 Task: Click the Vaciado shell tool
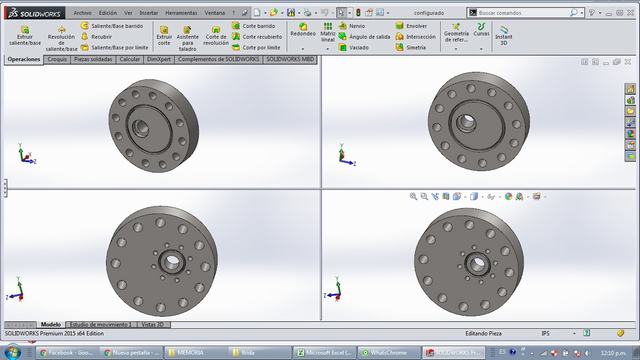pos(353,47)
